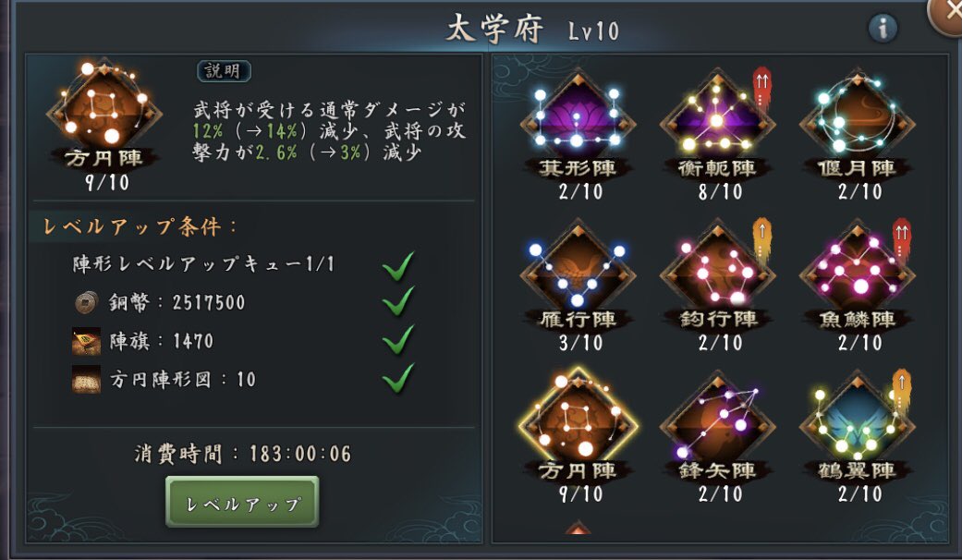This screenshot has height=560, width=962.
Task: Click the 陣旗 flag item icon
Action: pyautogui.click(x=87, y=341)
